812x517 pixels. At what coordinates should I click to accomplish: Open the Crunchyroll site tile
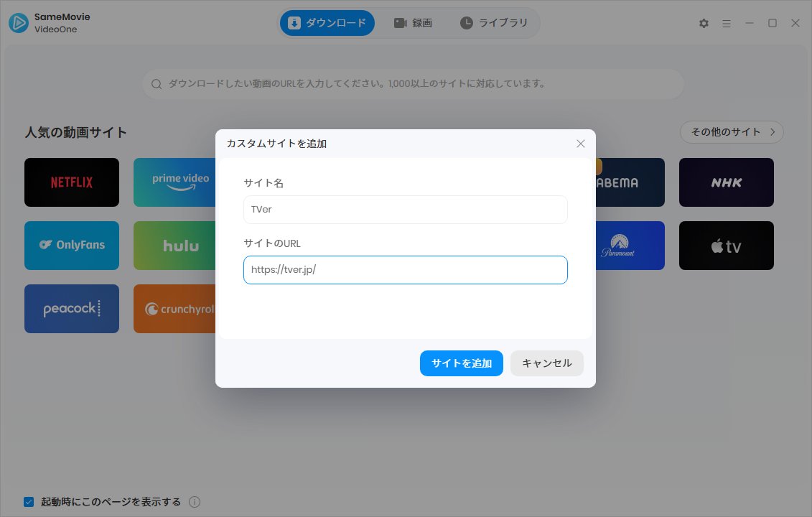[174, 309]
